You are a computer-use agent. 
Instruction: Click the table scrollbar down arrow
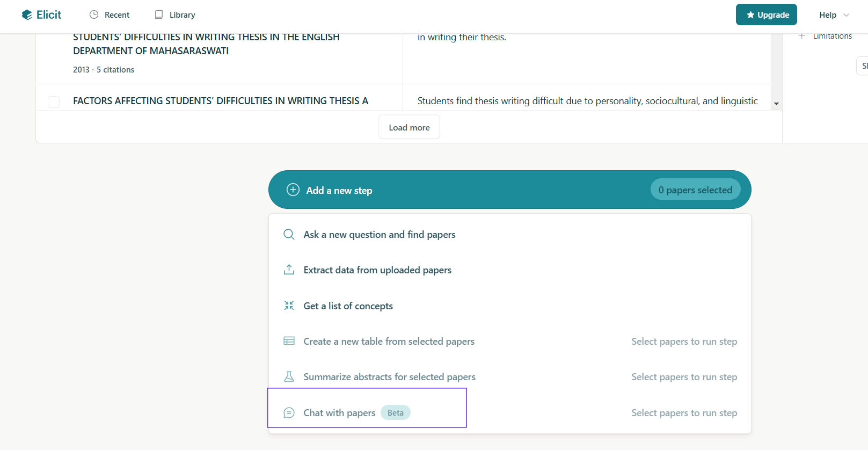click(776, 104)
